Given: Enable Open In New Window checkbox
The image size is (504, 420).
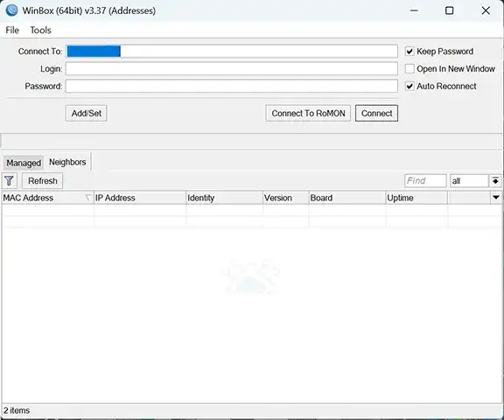Looking at the screenshot, I should coord(409,69).
